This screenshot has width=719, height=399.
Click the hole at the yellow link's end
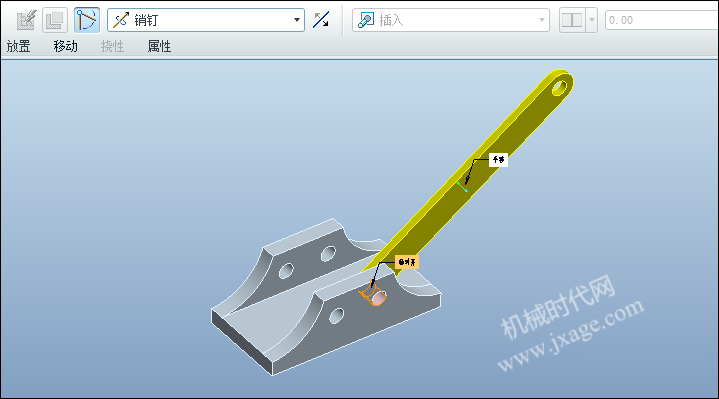pyautogui.click(x=559, y=87)
